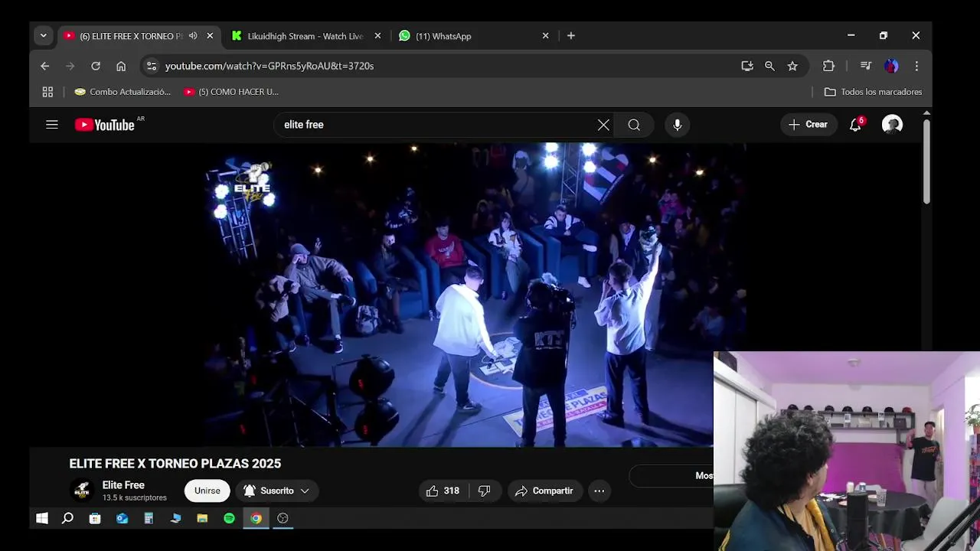Screen dimensions: 980x551
Task: Open the YouTube account avatar menu
Action: coord(892,125)
